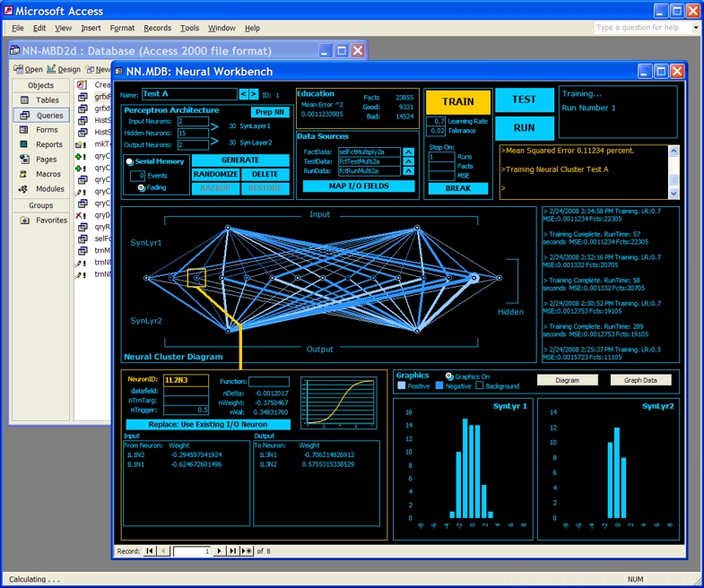
Task: Click the Prep NN button
Action: (269, 112)
